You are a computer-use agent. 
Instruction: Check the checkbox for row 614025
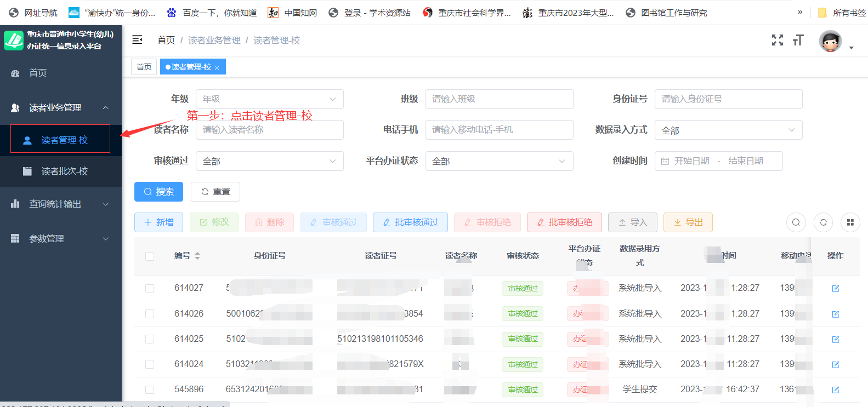point(150,339)
